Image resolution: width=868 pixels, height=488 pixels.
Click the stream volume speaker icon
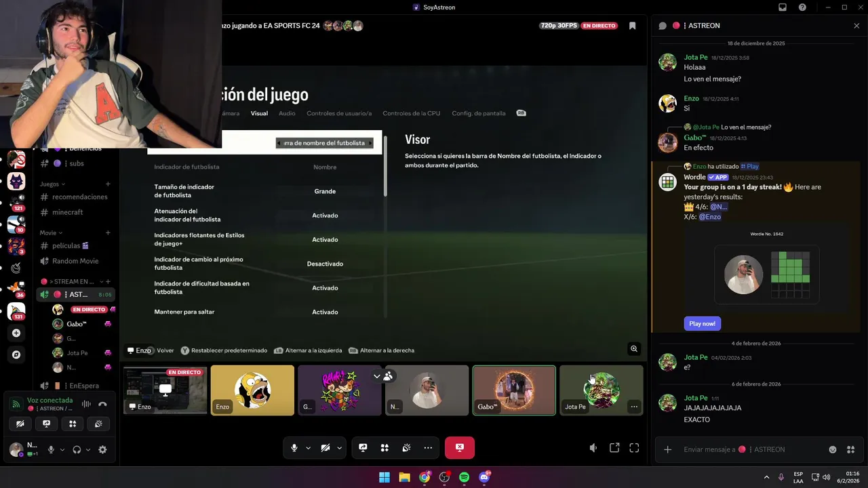point(593,448)
